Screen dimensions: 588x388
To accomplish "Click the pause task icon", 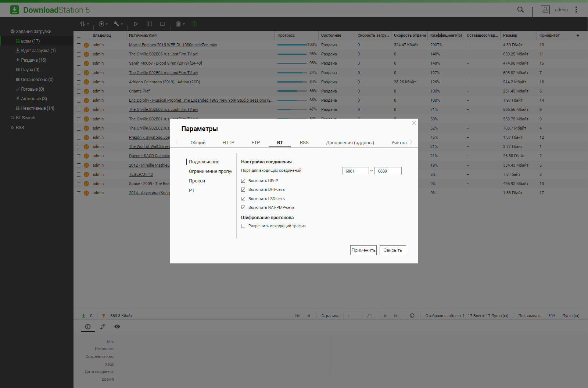I will 149,24.
